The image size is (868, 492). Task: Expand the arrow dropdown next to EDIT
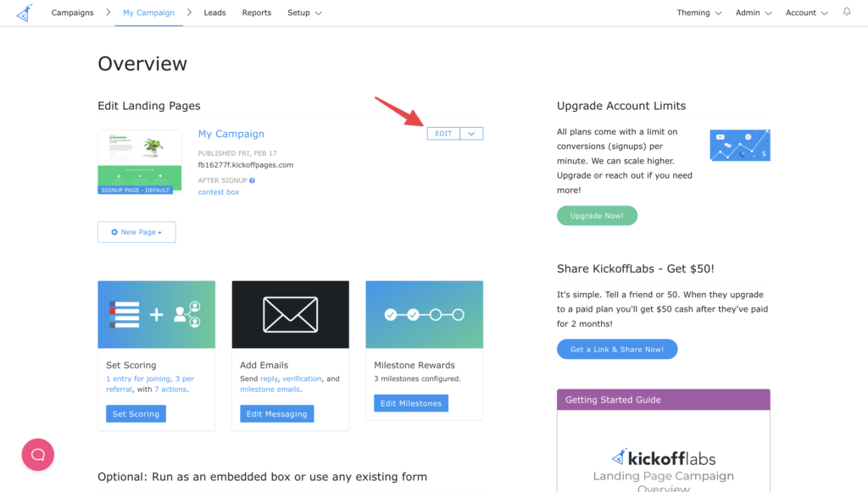[471, 133]
